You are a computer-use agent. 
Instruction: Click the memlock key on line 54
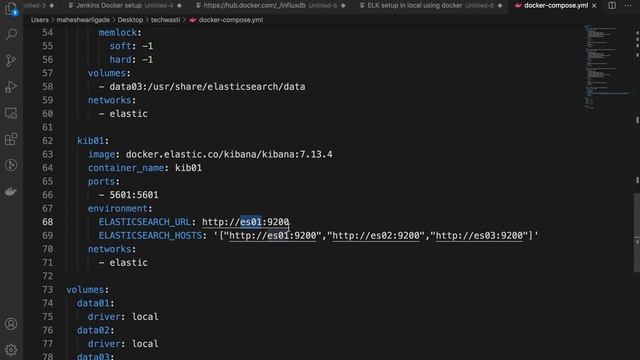pos(118,33)
